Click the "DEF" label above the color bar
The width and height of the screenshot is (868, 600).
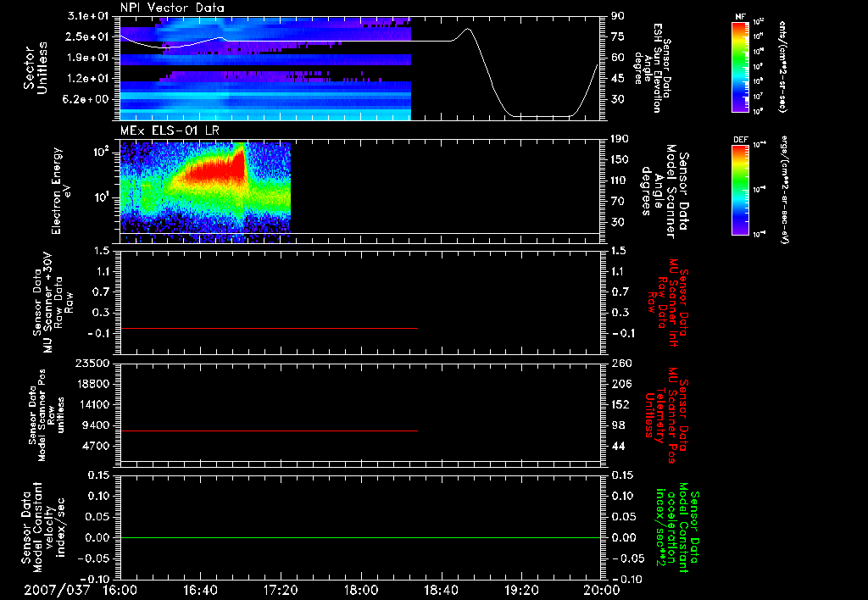pyautogui.click(x=740, y=140)
